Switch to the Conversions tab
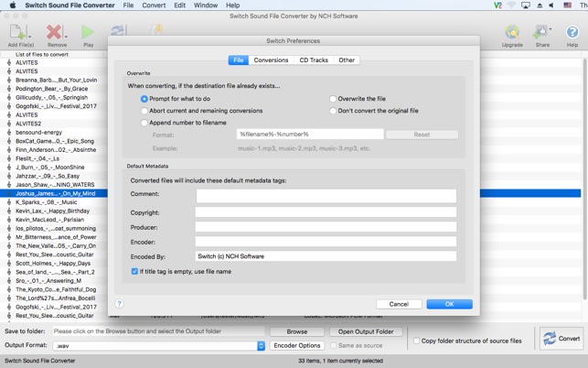Screen dimensions: 588x368 (x=271, y=60)
